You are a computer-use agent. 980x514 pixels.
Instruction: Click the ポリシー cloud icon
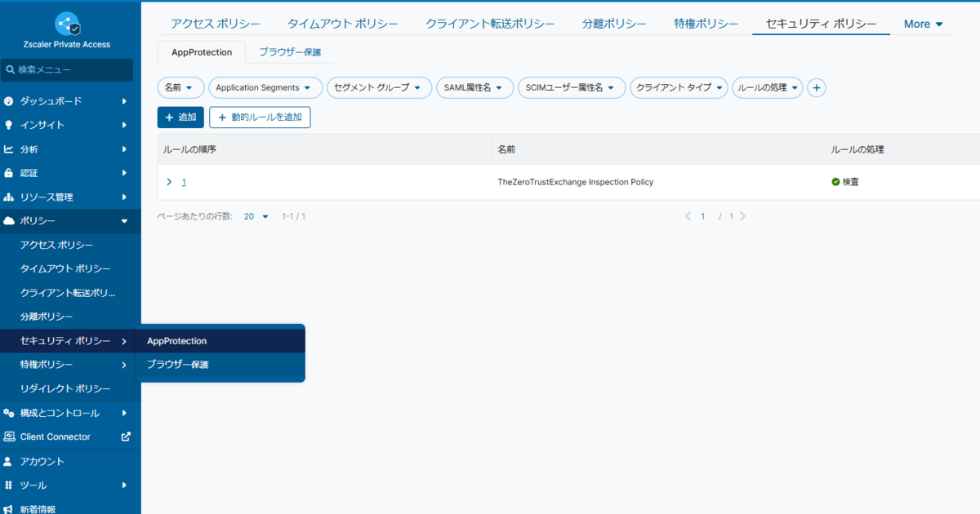9,221
